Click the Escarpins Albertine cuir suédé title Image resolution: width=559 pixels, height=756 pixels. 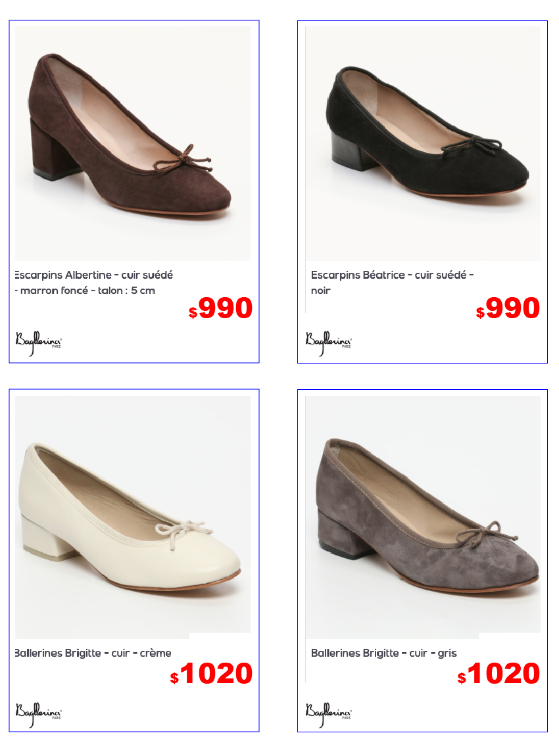click(x=93, y=275)
